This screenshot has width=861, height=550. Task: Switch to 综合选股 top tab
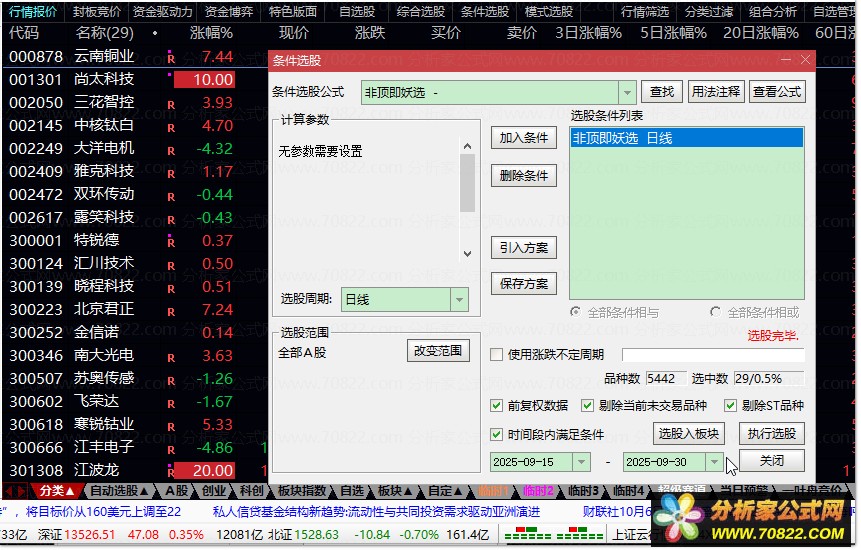[421, 12]
